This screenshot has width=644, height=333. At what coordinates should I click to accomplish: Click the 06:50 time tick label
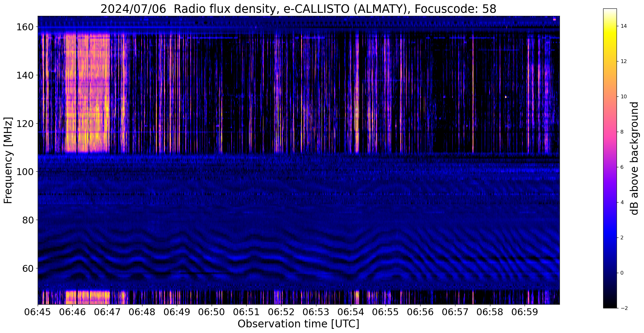(212, 312)
